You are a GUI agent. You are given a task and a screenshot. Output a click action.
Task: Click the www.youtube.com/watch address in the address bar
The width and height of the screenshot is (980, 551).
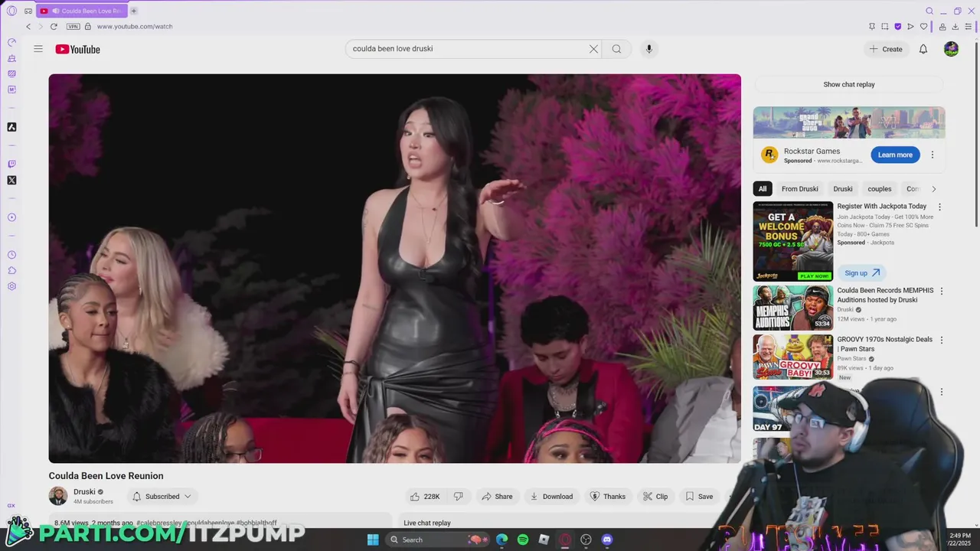click(x=135, y=26)
